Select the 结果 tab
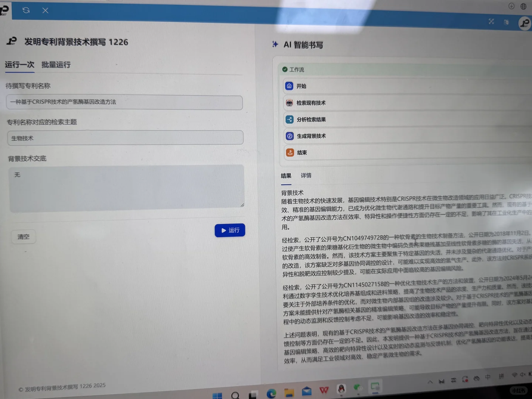 286,175
